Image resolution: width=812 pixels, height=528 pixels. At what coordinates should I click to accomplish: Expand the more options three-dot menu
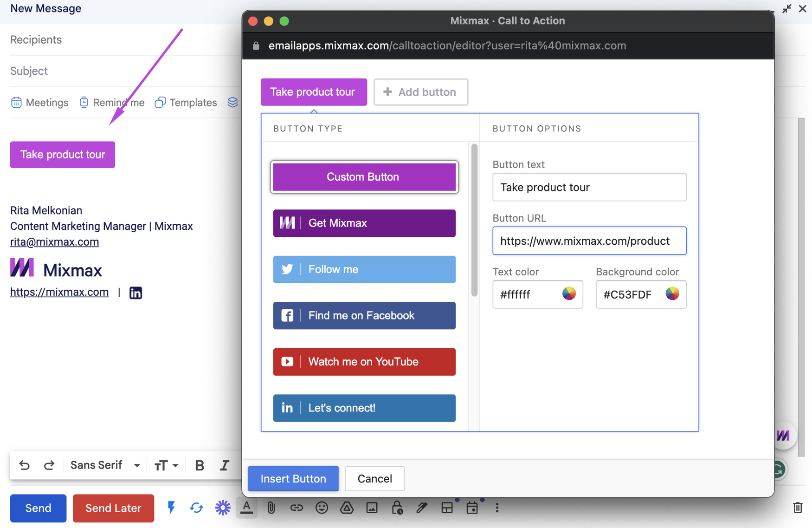497,508
